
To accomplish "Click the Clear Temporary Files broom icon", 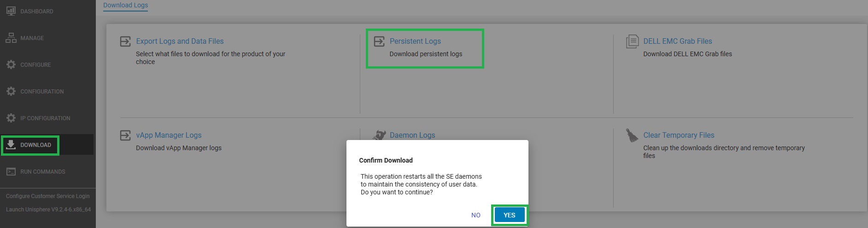I will (x=632, y=135).
